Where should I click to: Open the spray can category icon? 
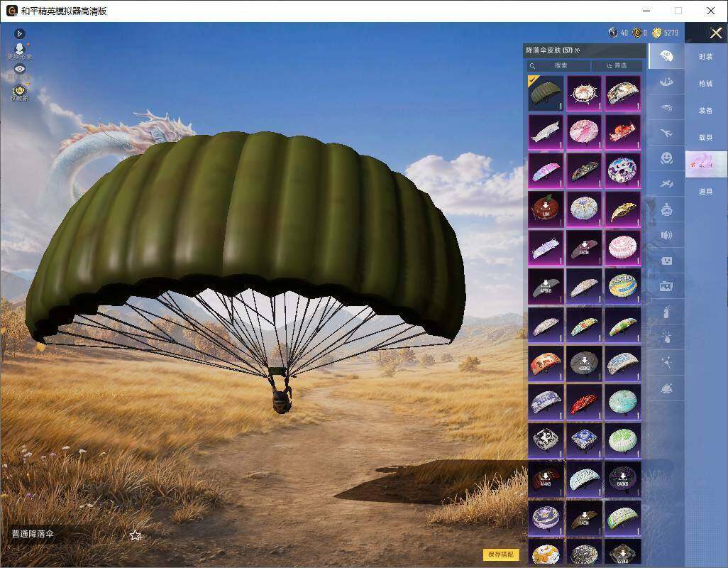(x=666, y=312)
